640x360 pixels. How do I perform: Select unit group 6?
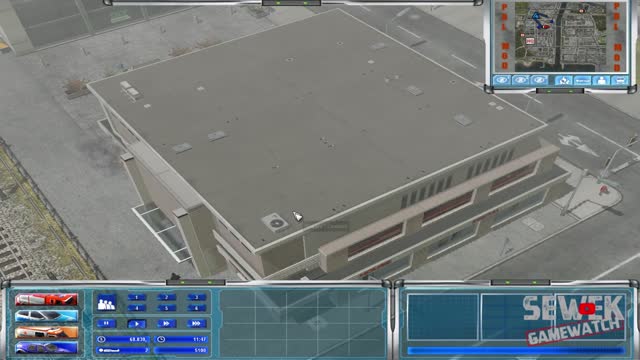coord(196,308)
